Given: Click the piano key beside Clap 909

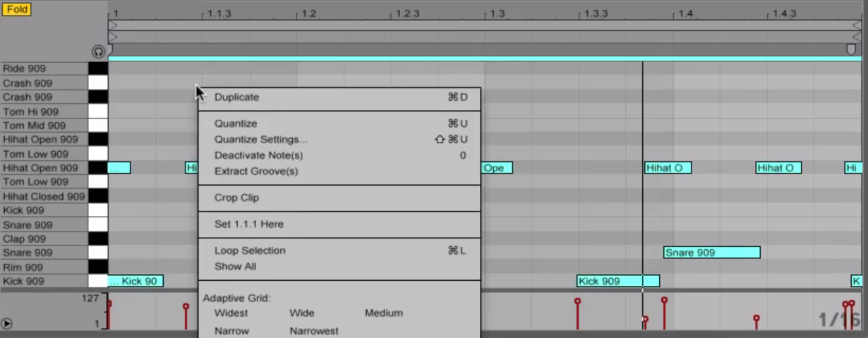Looking at the screenshot, I should tap(98, 239).
